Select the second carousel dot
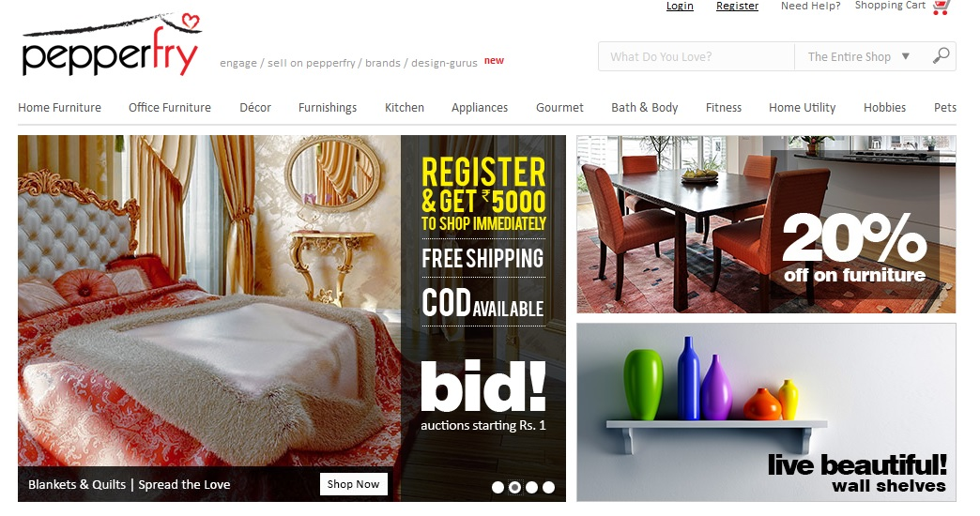Viewport: 980px width, 516px height. coord(514,487)
